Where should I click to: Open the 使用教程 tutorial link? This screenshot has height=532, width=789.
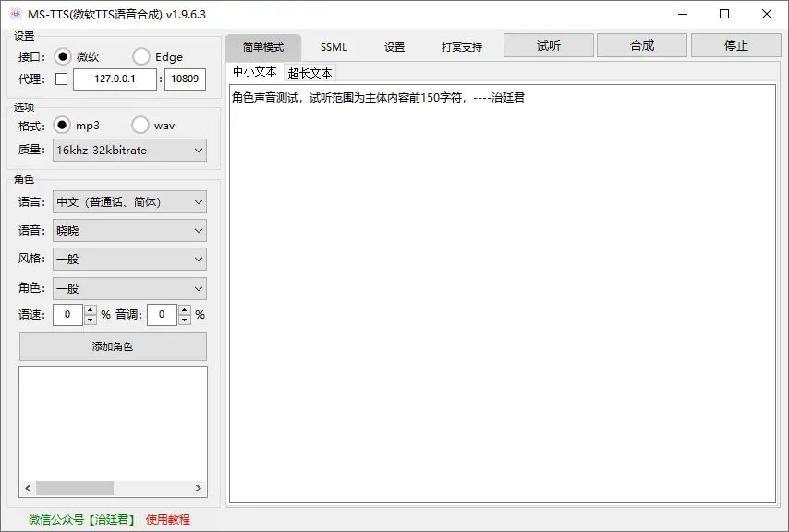167,519
